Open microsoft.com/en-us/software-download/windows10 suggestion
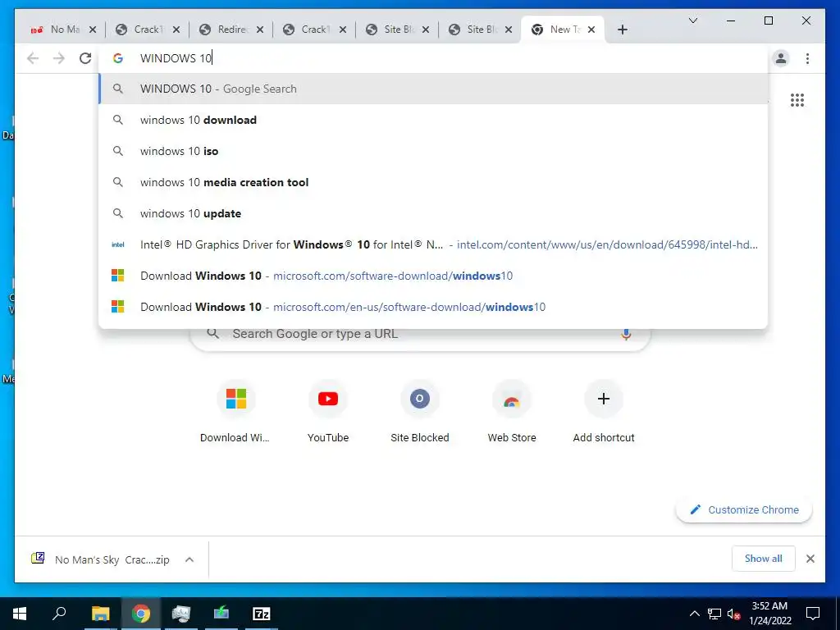Viewport: 840px width, 630px height. coord(433,307)
